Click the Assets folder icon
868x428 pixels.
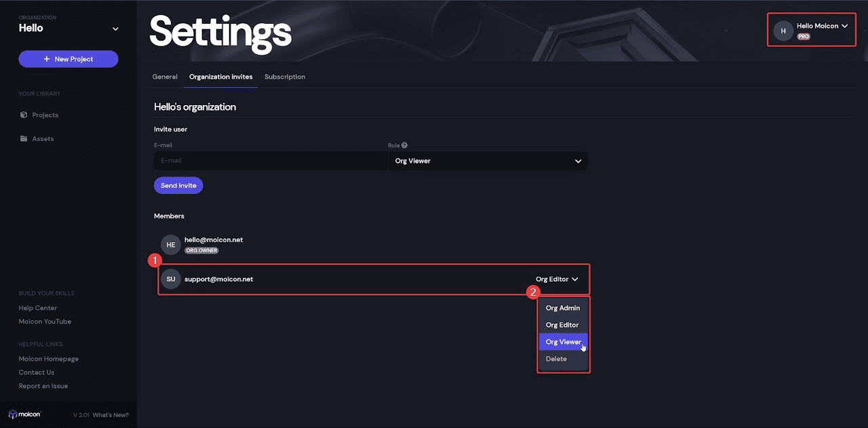click(24, 139)
